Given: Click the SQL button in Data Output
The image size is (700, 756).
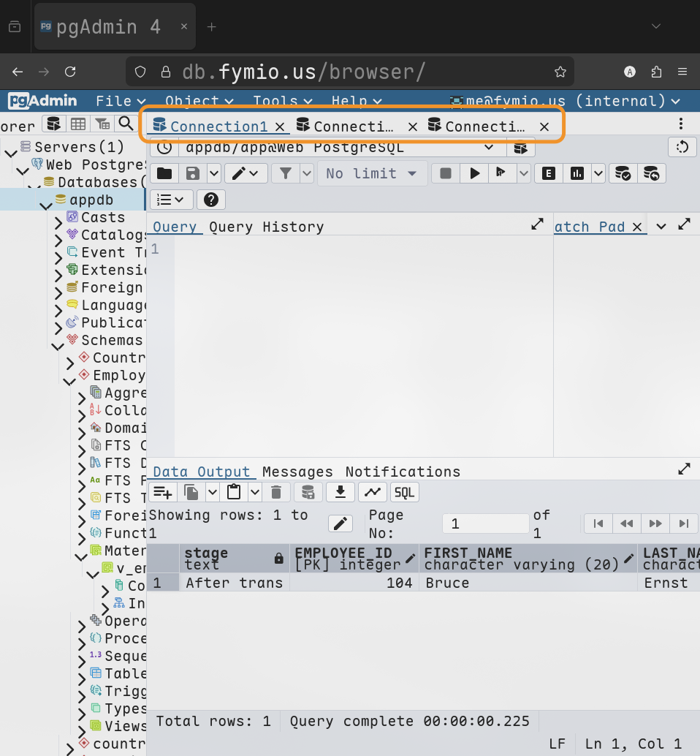Looking at the screenshot, I should coord(405,492).
